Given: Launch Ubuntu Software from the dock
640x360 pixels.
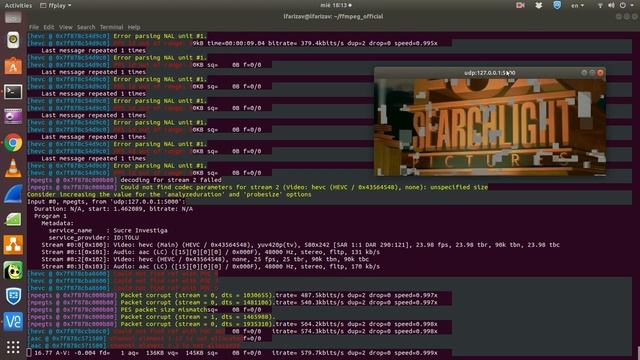Looking at the screenshot, I should click(x=13, y=66).
